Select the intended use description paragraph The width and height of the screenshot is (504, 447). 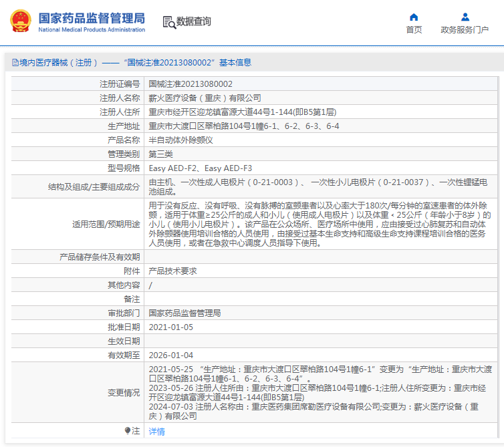[320, 224]
